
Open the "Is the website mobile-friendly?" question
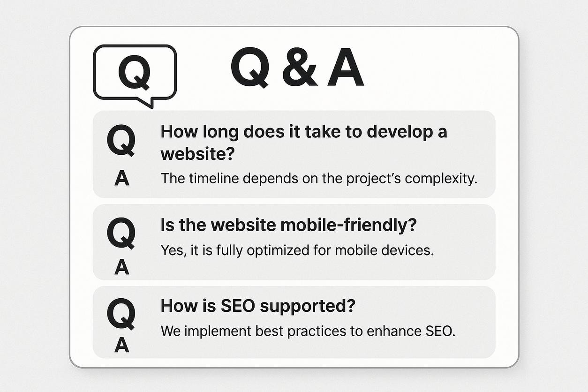click(288, 226)
